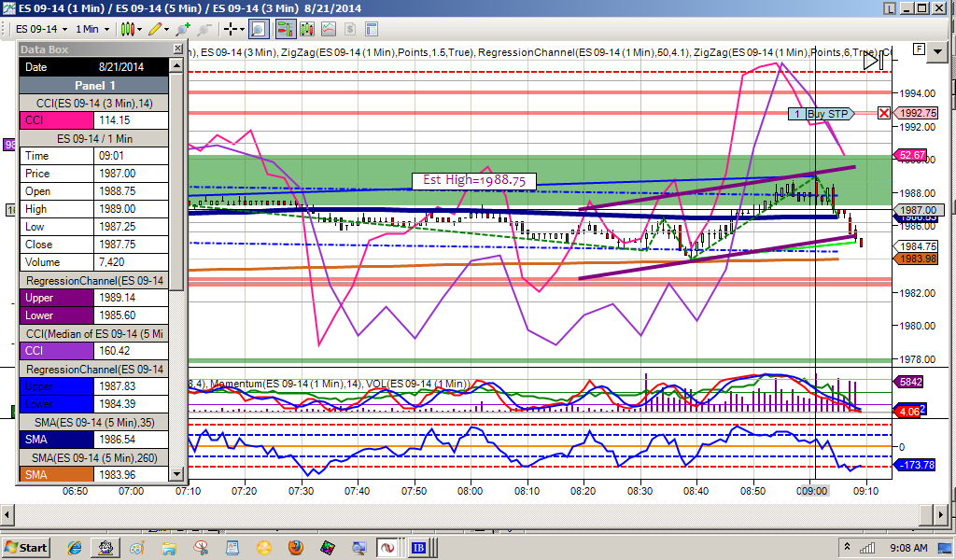This screenshot has height=560, width=956.
Task: Open the file folder taskbar icon
Action: 169,547
